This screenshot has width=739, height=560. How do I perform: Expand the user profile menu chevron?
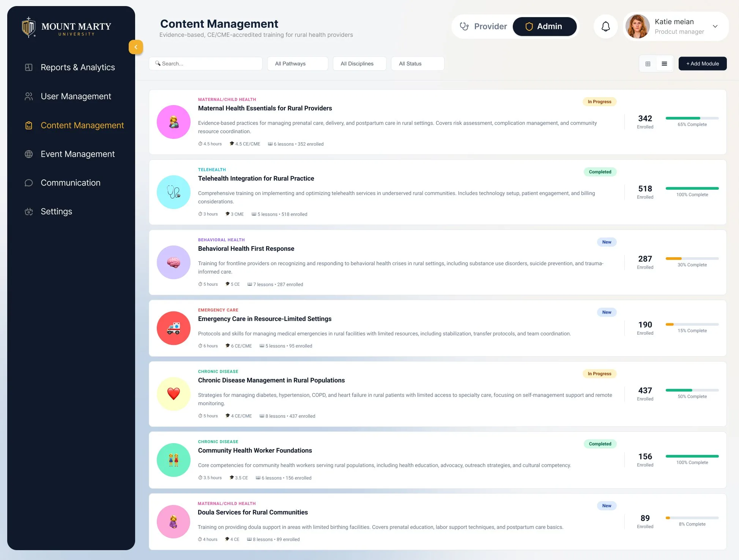[x=715, y=27]
